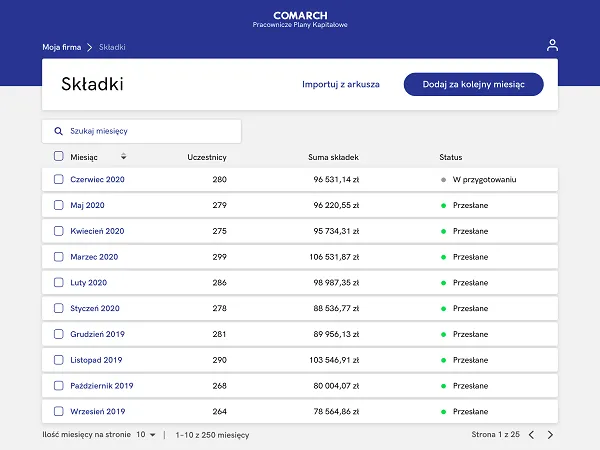Click the Status column header
Viewport: 600px width, 450px height.
[450, 157]
